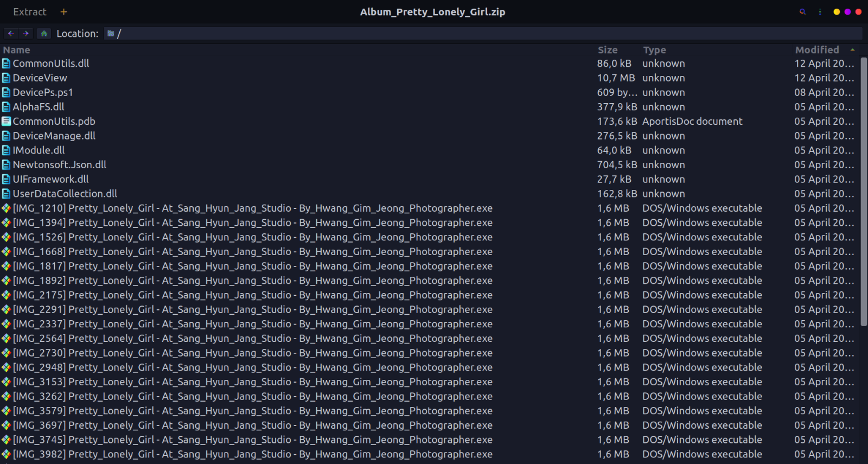Select the DevicePs.ps1 script entry

43,93
